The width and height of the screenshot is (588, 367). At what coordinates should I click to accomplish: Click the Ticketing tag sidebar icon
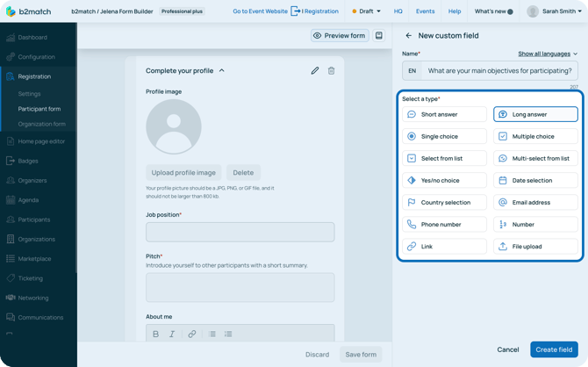tap(11, 278)
